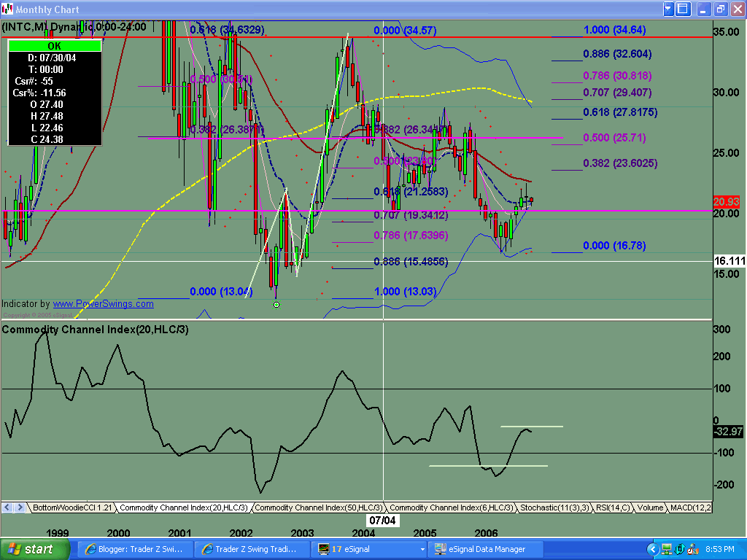This screenshot has height=560, width=747.
Task: Click the 16.111 price axis marker
Action: coord(729,261)
